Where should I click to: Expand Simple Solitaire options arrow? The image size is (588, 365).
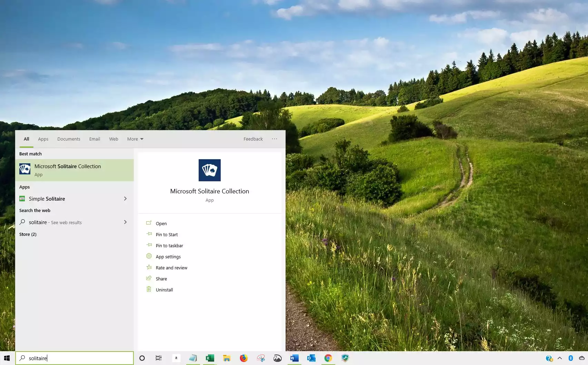click(x=125, y=199)
